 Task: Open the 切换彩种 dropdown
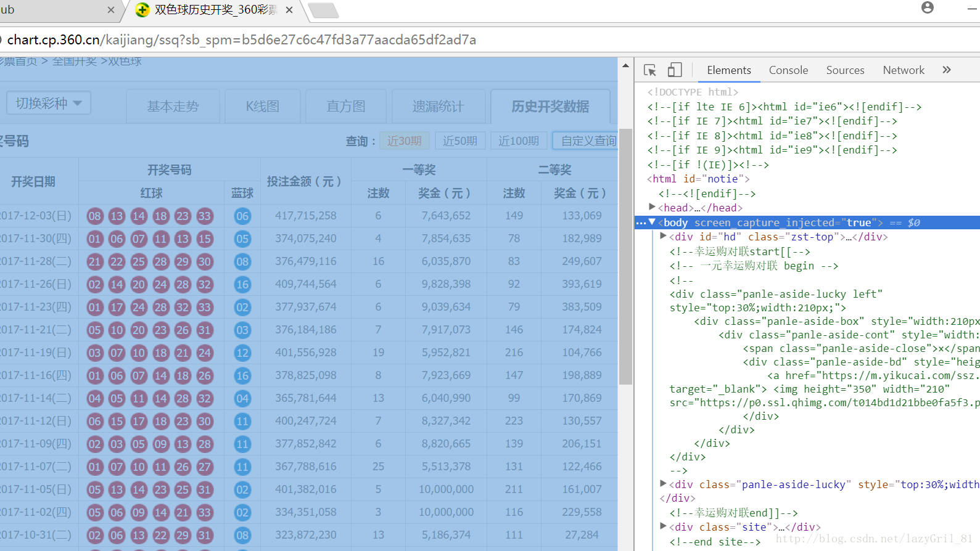point(49,103)
